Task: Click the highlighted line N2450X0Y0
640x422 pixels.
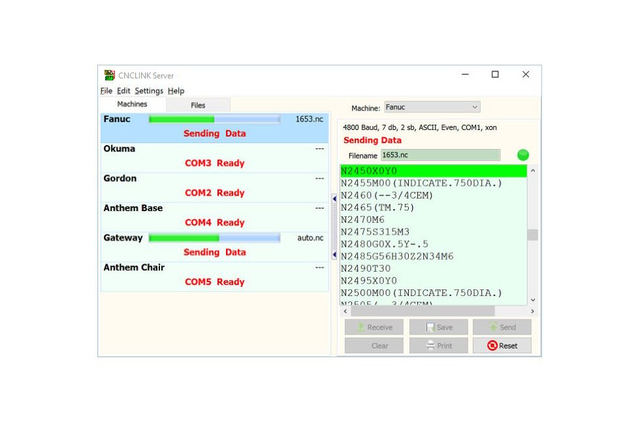Action: (433, 171)
